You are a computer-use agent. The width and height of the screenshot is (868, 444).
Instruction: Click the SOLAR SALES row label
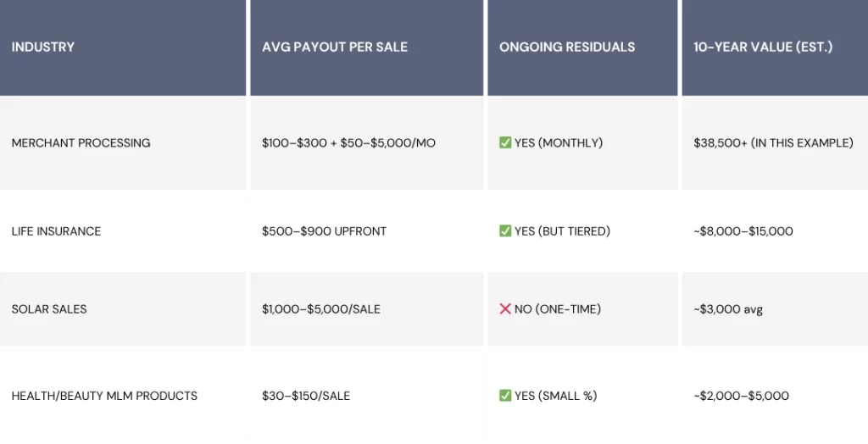[x=49, y=309]
